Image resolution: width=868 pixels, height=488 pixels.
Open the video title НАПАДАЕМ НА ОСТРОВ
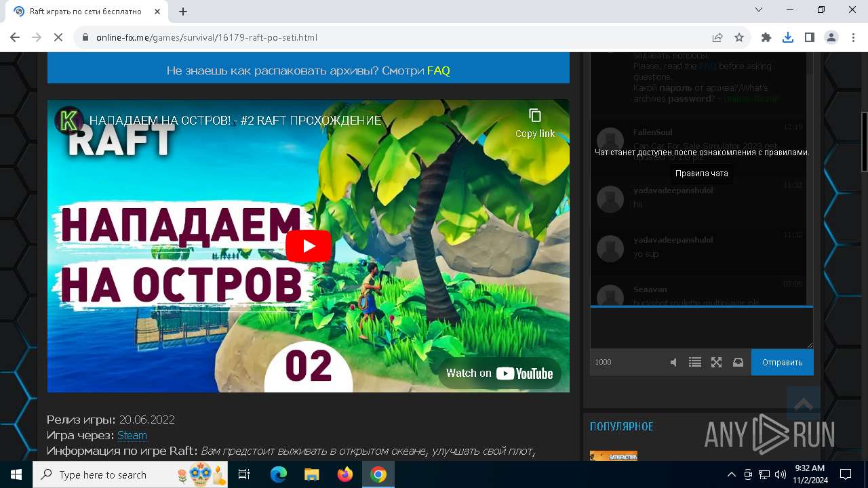tap(235, 121)
